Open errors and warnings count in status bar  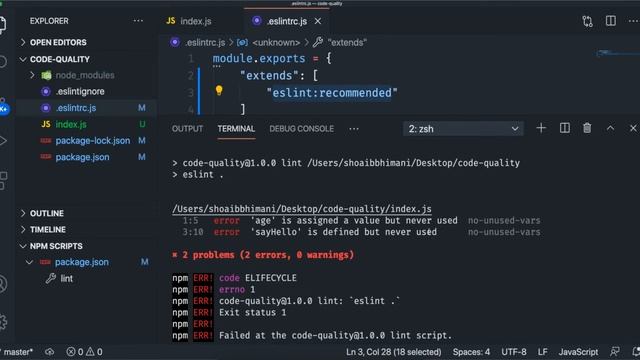(84, 352)
